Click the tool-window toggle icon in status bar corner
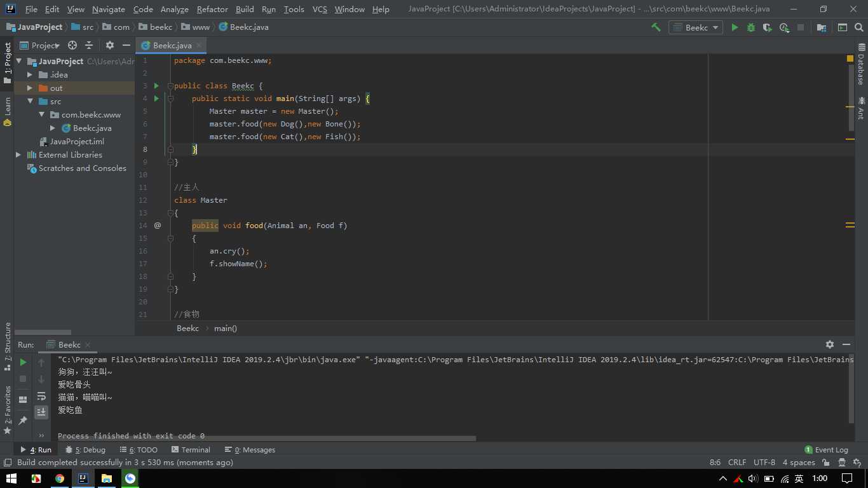 point(8,463)
